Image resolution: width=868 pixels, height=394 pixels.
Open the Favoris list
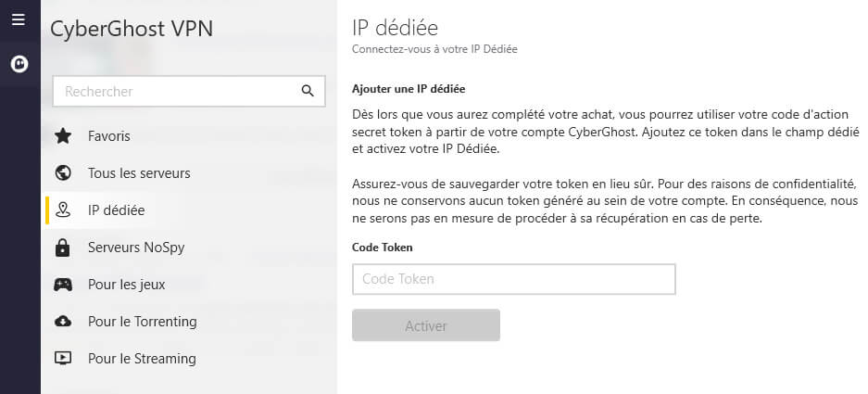pyautogui.click(x=189, y=135)
